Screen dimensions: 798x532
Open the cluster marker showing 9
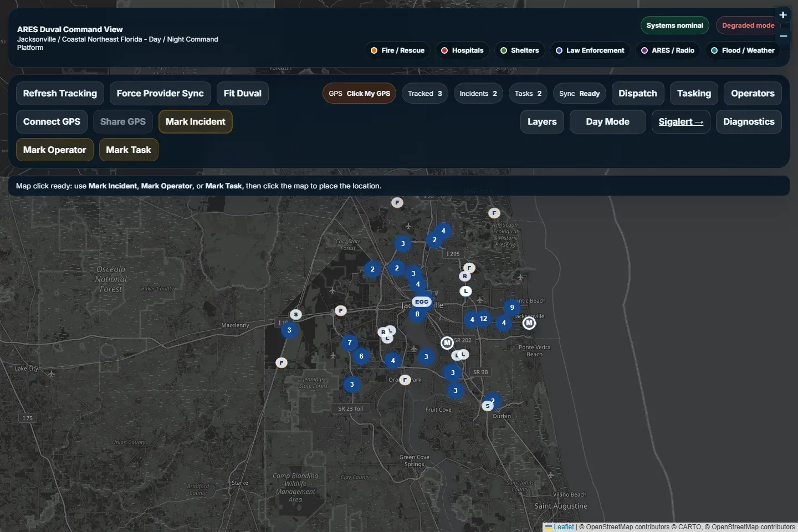pyautogui.click(x=512, y=308)
